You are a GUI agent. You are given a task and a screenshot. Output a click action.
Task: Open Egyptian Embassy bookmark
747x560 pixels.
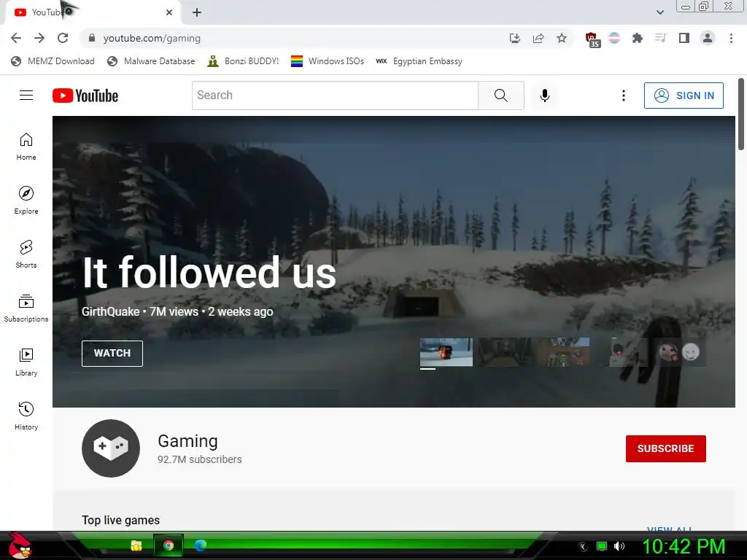click(x=419, y=61)
